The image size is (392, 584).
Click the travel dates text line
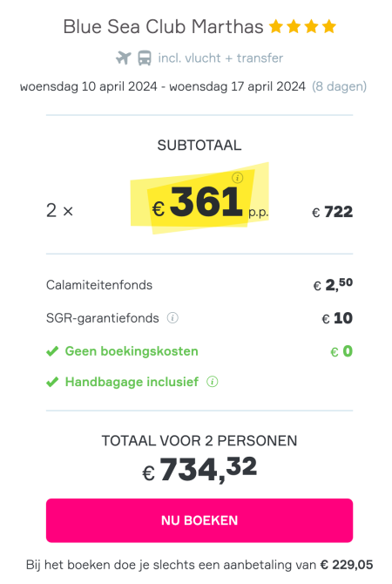tap(163, 86)
